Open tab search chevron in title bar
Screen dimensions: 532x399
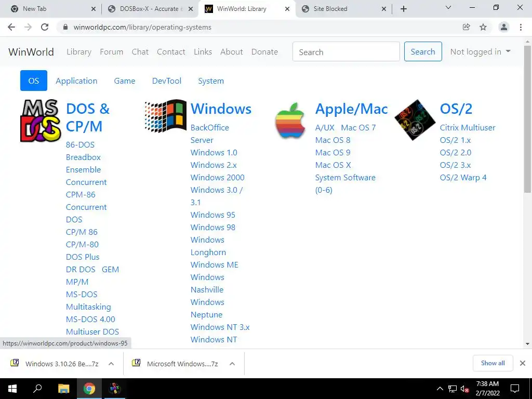[448, 7]
